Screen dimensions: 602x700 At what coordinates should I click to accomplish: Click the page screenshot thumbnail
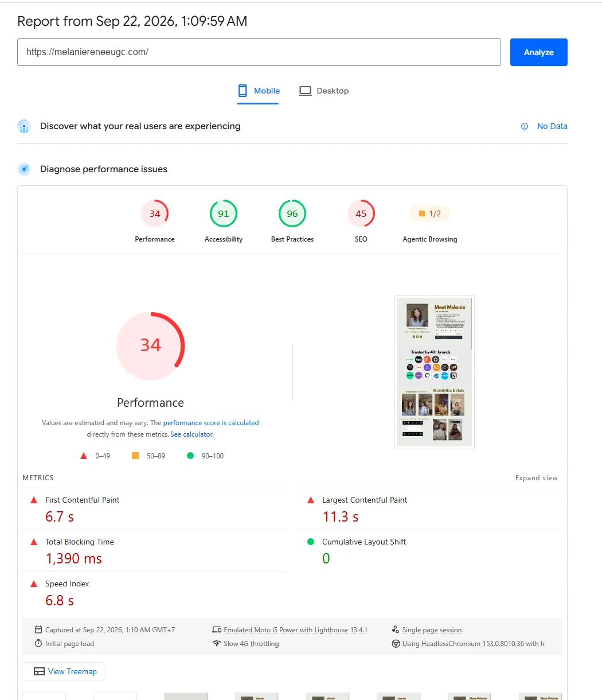pos(435,372)
